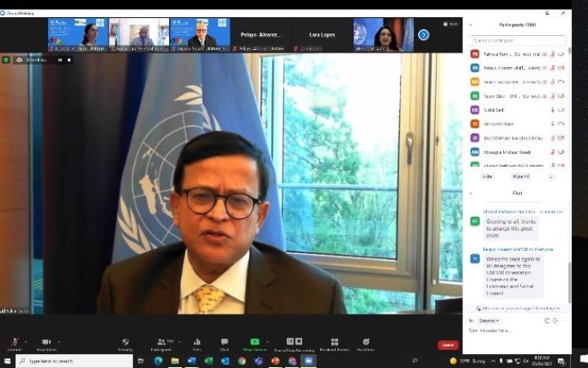
Task: Click the Unmute microphone icon in Zoom toolbar
Action: [x=15, y=341]
